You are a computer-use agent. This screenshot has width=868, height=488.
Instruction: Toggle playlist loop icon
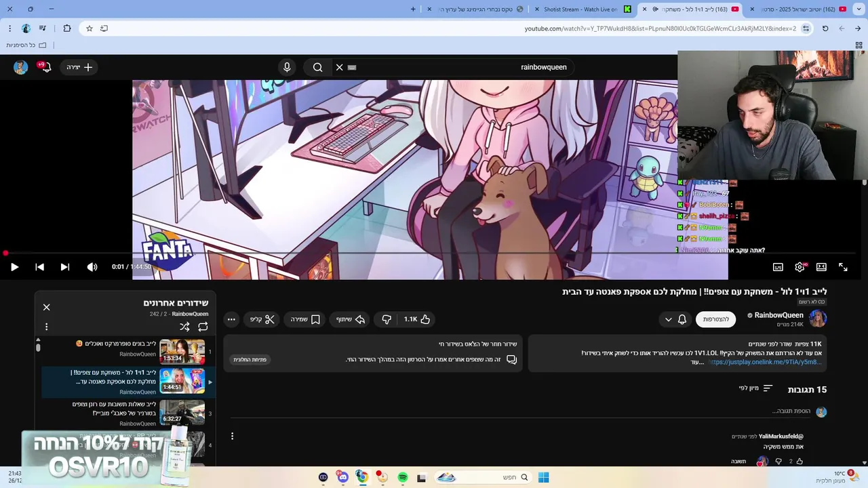[x=203, y=327]
